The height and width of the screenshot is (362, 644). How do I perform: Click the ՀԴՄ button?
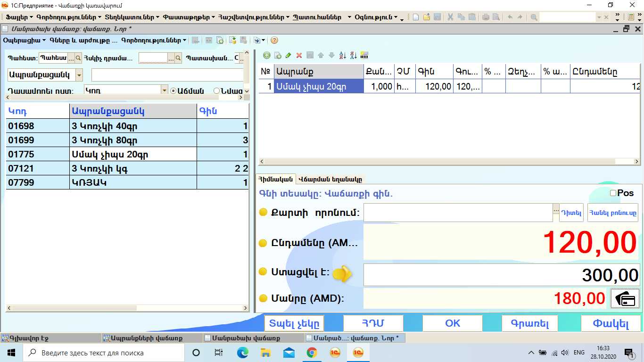(373, 323)
